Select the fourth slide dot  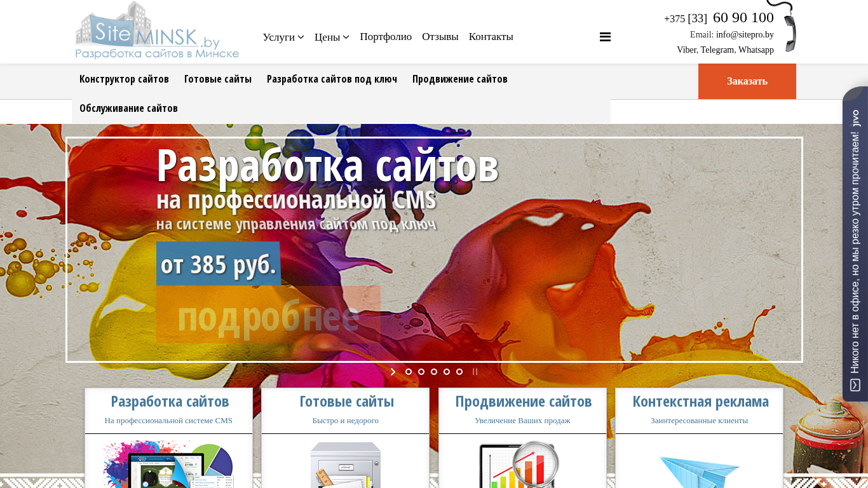[x=447, y=372]
